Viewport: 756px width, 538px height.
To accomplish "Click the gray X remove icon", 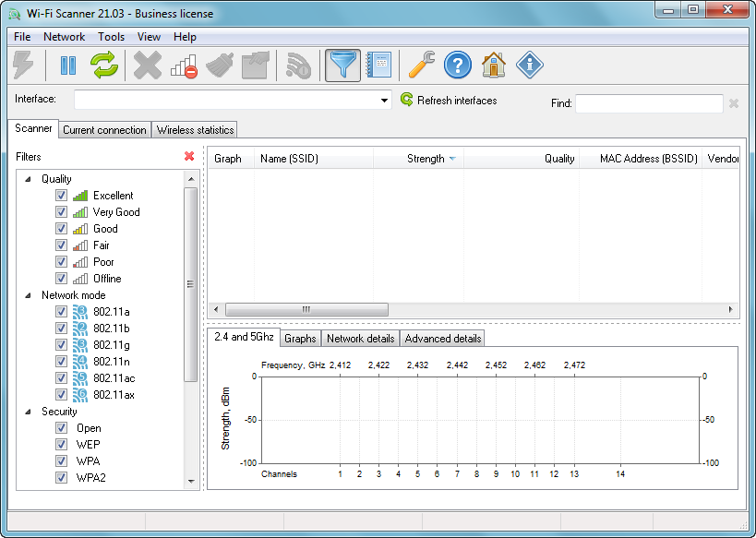I will point(148,66).
